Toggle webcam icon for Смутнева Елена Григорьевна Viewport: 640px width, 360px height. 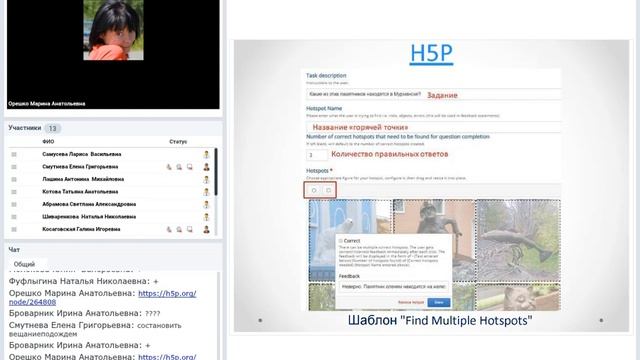pos(179,167)
